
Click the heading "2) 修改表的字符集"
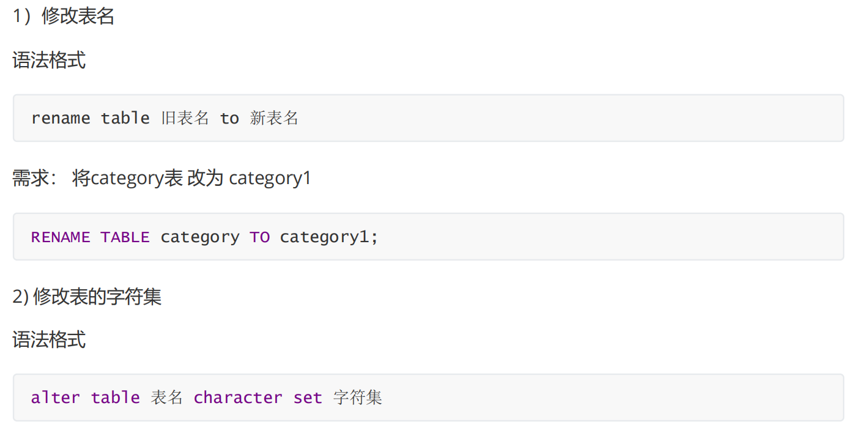point(87,297)
